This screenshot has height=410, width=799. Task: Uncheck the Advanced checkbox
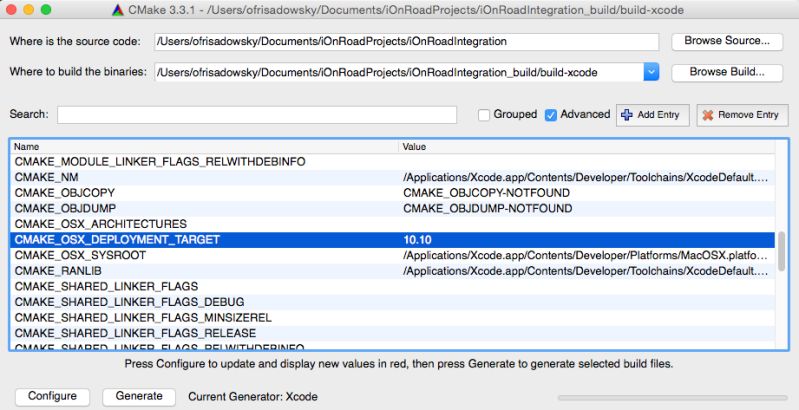(550, 115)
